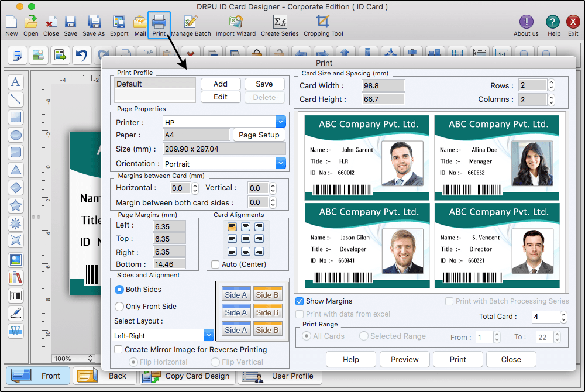585x392 pixels.
Task: Click the Total Card stepper
Action: (564, 317)
